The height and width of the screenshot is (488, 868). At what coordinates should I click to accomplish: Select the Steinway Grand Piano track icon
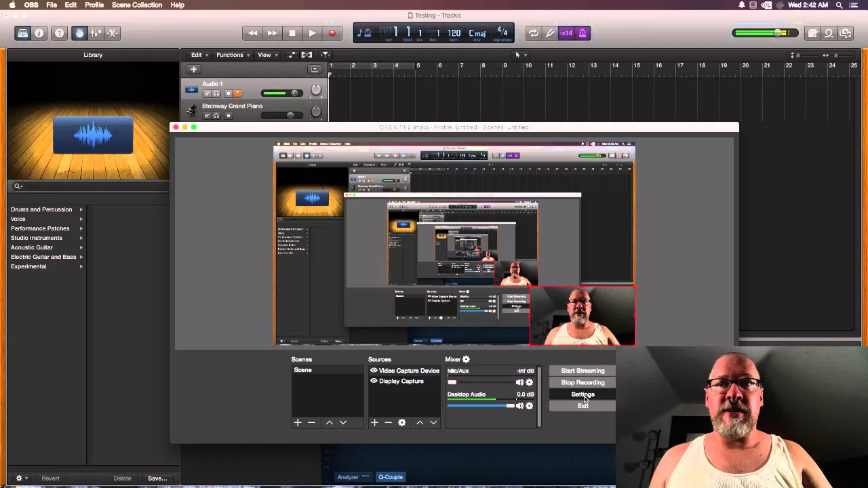(x=192, y=110)
